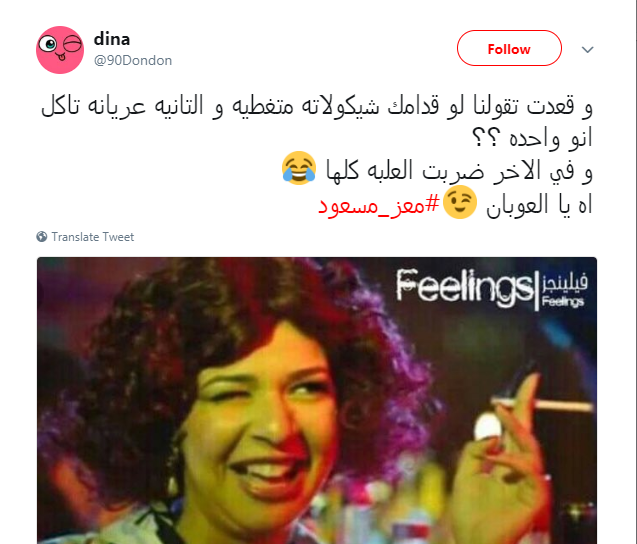Image resolution: width=637 pixels, height=544 pixels.
Task: Click the second tweet line with question marks
Action: pyautogui.click(x=532, y=138)
